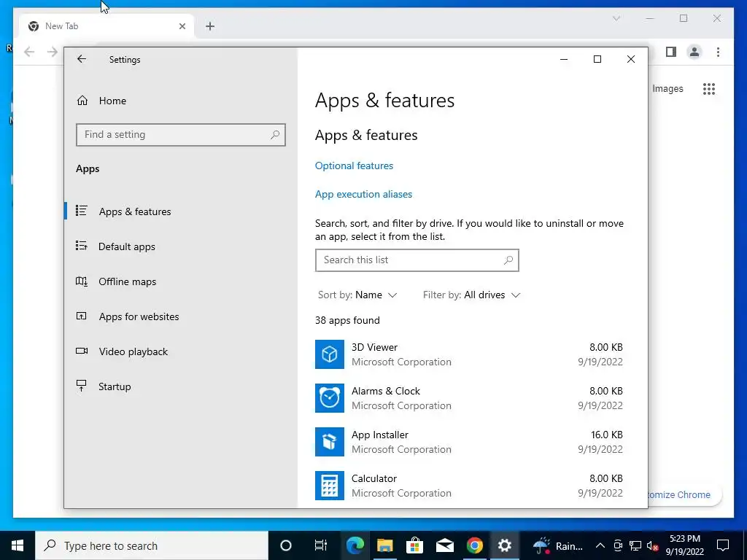Open Chrome three-dot menu
The width and height of the screenshot is (747, 560).
pyautogui.click(x=718, y=52)
